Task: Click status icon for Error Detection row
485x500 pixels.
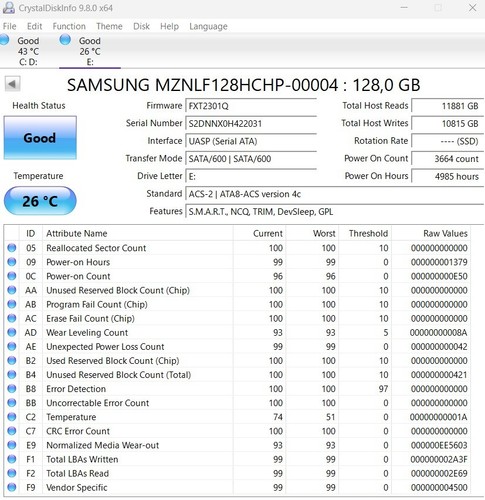Action: pos(12,389)
